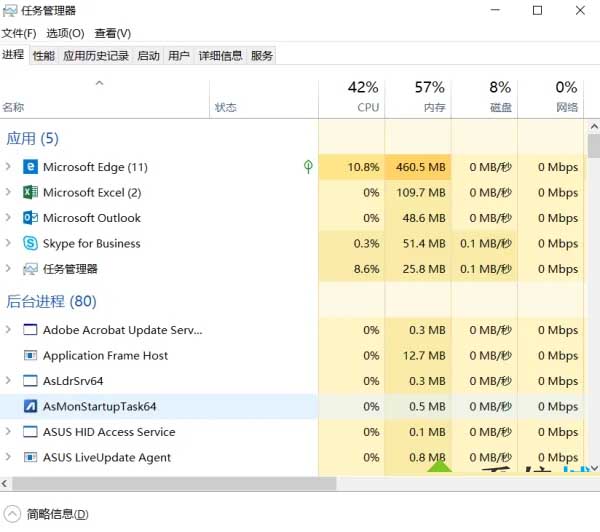Click the 109.7 MB memory cell for Excel
Screen dimensions: 600x532
(x=418, y=192)
